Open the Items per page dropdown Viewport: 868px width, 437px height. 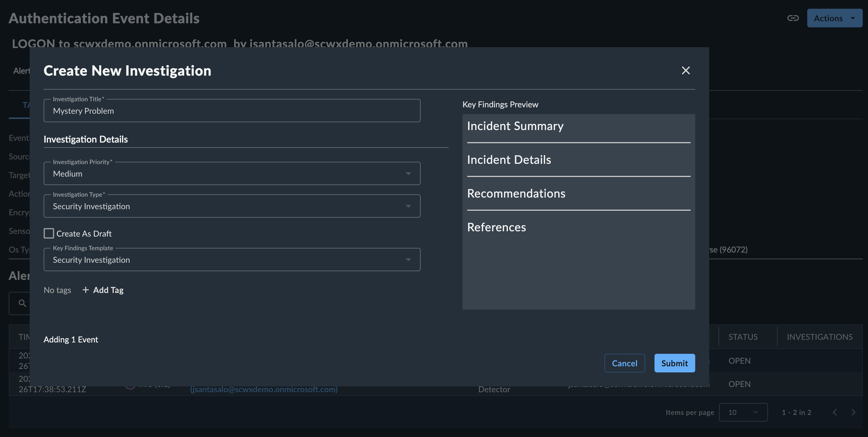pos(743,412)
